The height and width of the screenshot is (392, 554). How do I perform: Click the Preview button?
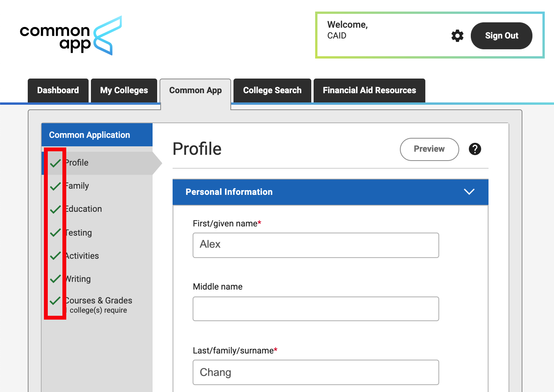(429, 149)
